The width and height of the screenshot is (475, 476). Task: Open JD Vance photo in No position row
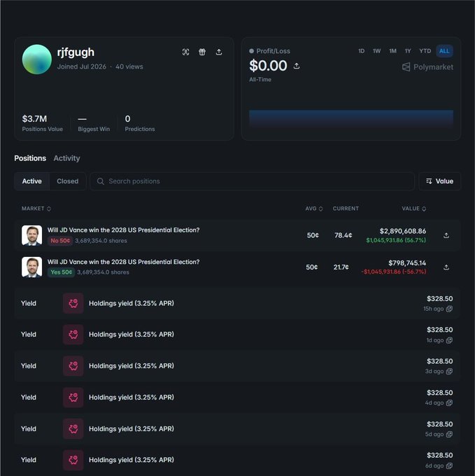click(32, 235)
